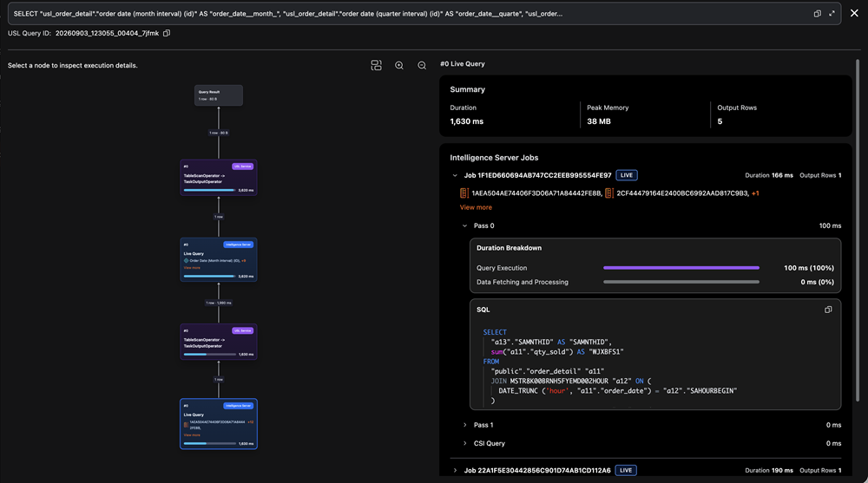The height and width of the screenshot is (483, 868).
Task: Collapse Job 1F1ED660694AB747CC2EEB995554FE97
Action: click(x=455, y=175)
